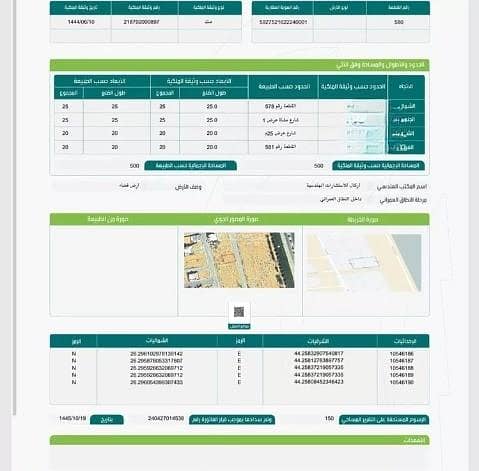This screenshot has height=471, width=479.
Task: Click the 'صورة الخريطة' header
Action: pos(362,219)
